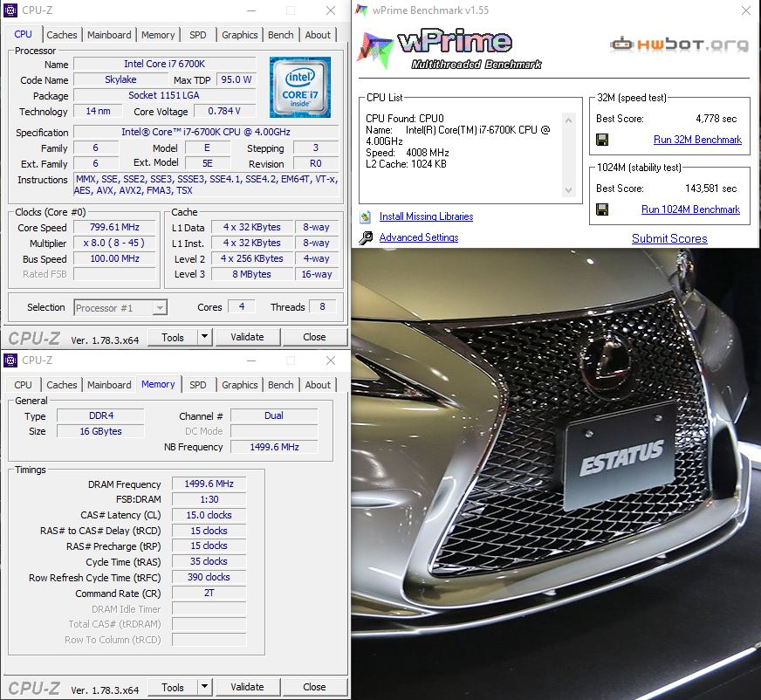
Task: Click the Advanced Settings magnifier-wrench icon
Action: point(366,237)
